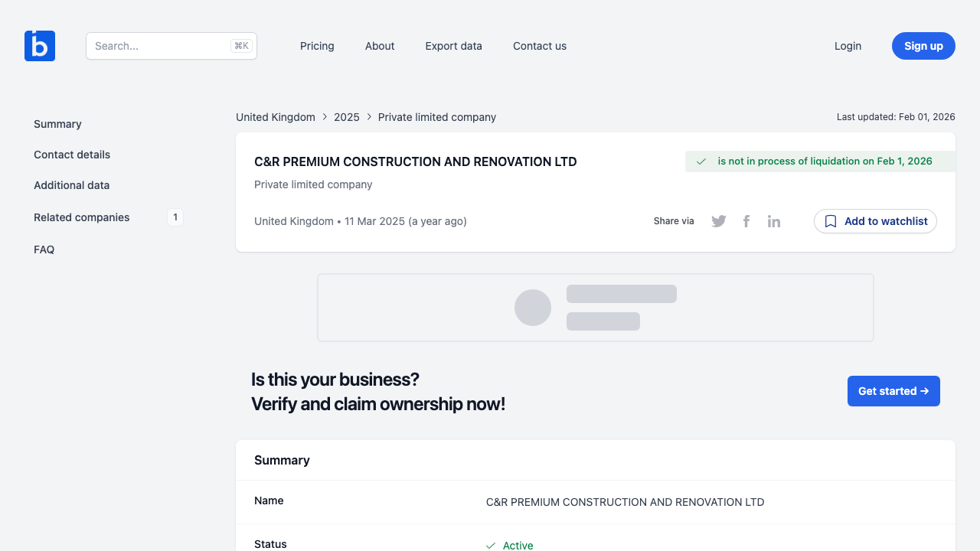Share company via Facebook icon
This screenshot has height=551, width=980.
pos(746,221)
